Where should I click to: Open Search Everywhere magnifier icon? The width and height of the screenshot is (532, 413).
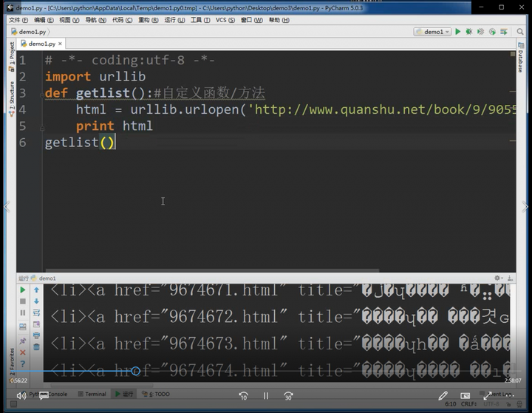[519, 32]
